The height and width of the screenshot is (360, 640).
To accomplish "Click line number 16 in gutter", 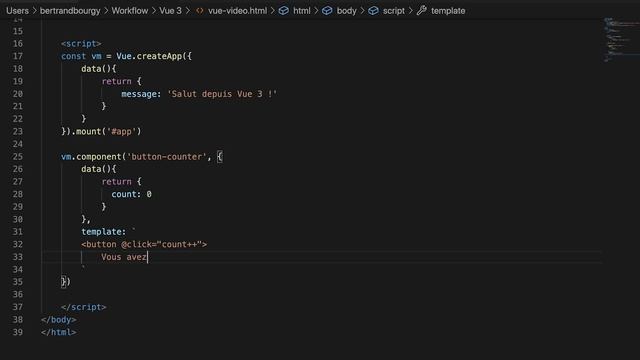I will point(18,44).
